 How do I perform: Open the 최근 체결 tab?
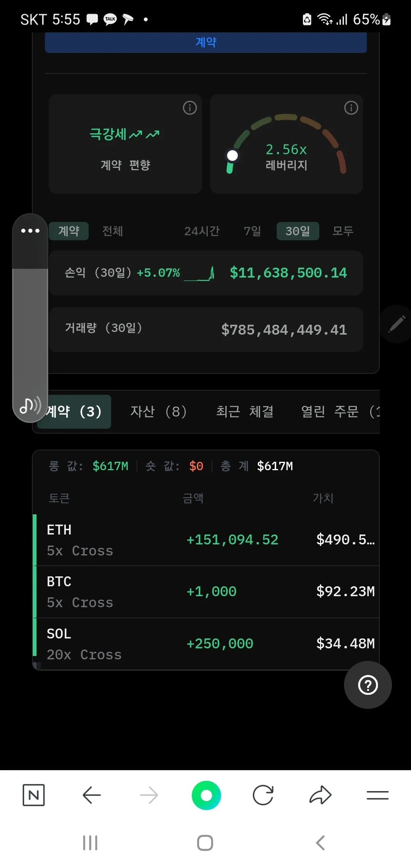[x=245, y=412]
